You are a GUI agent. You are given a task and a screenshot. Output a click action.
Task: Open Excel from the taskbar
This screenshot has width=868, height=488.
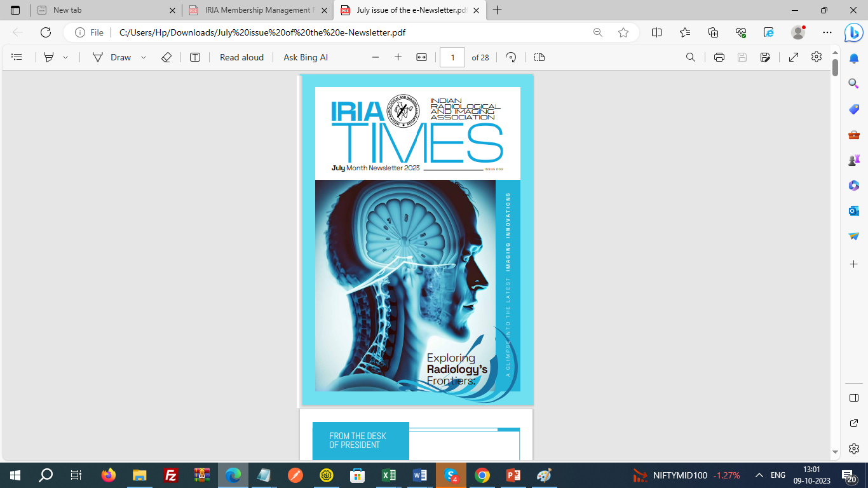click(389, 475)
